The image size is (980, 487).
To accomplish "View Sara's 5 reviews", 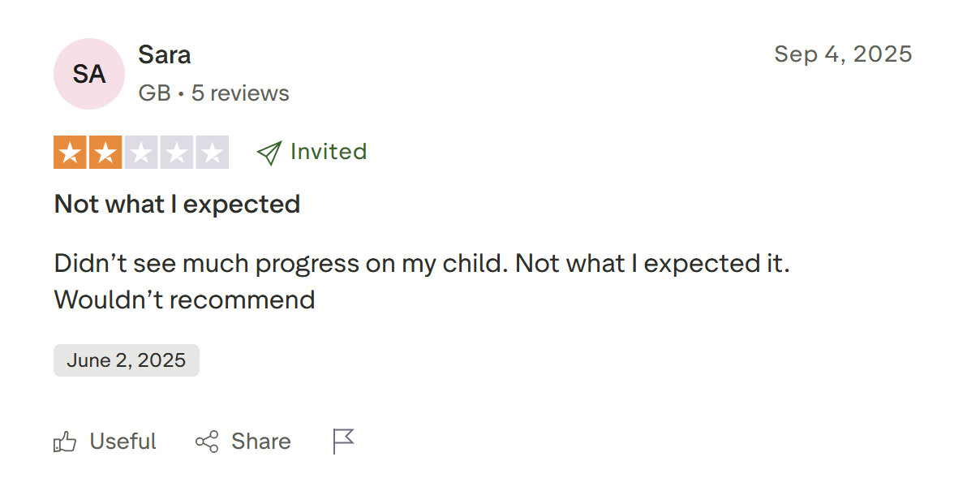I will pyautogui.click(x=240, y=93).
